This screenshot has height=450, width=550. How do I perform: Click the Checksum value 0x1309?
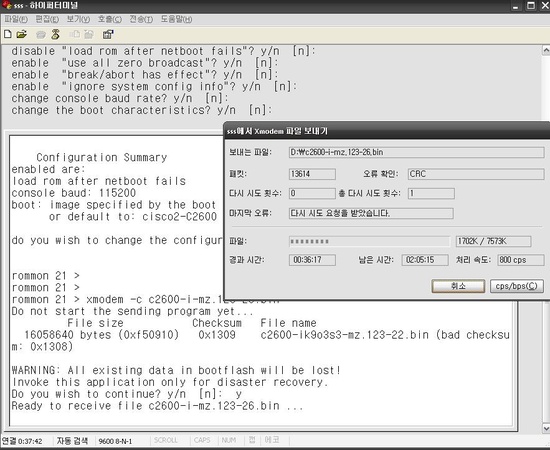pyautogui.click(x=217, y=335)
